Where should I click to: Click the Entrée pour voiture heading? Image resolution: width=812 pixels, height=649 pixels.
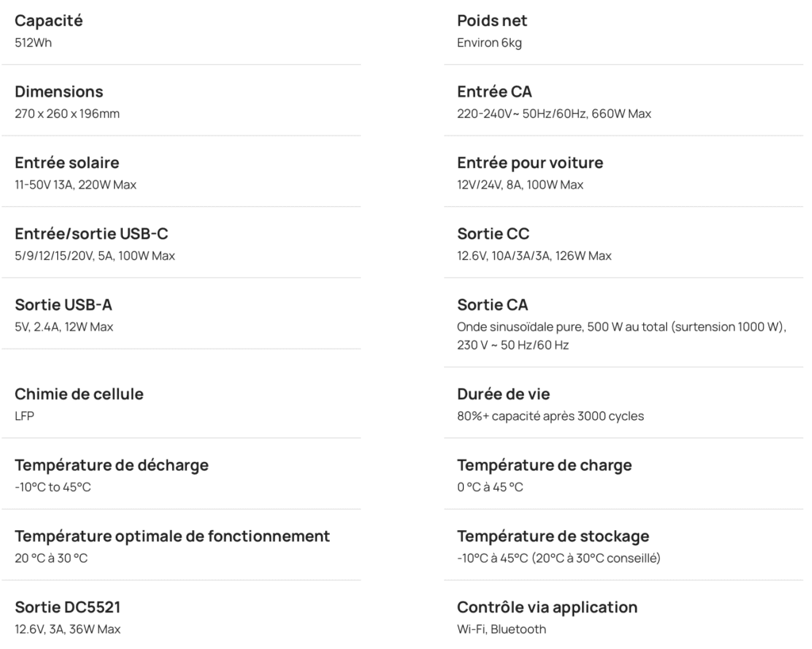(x=530, y=162)
